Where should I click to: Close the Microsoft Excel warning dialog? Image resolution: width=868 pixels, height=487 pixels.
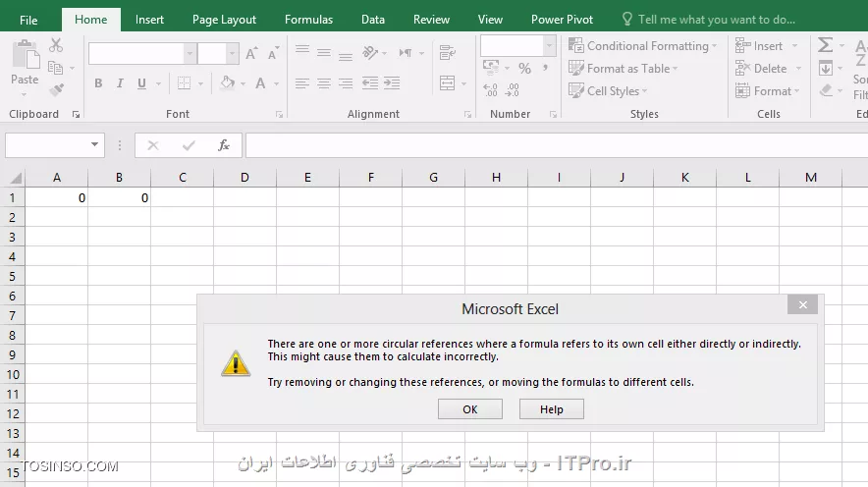pyautogui.click(x=802, y=304)
